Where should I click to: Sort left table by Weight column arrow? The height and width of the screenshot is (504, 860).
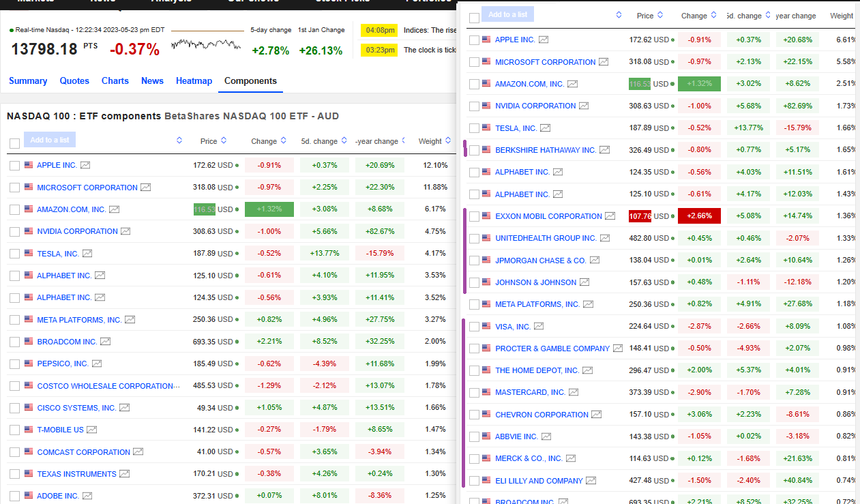click(x=448, y=141)
